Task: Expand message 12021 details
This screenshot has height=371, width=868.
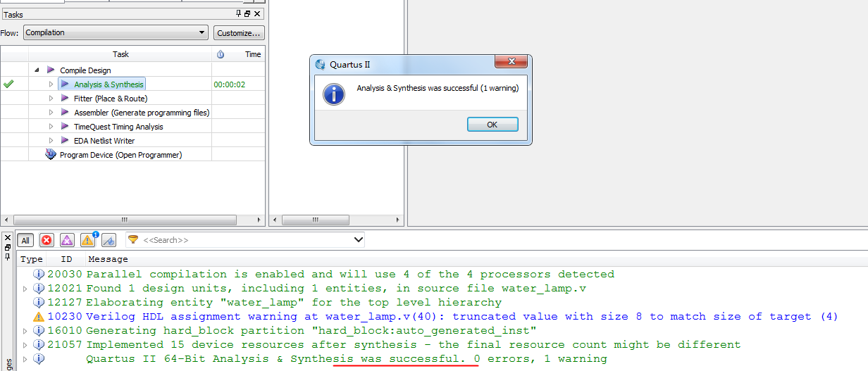Action: (x=25, y=289)
